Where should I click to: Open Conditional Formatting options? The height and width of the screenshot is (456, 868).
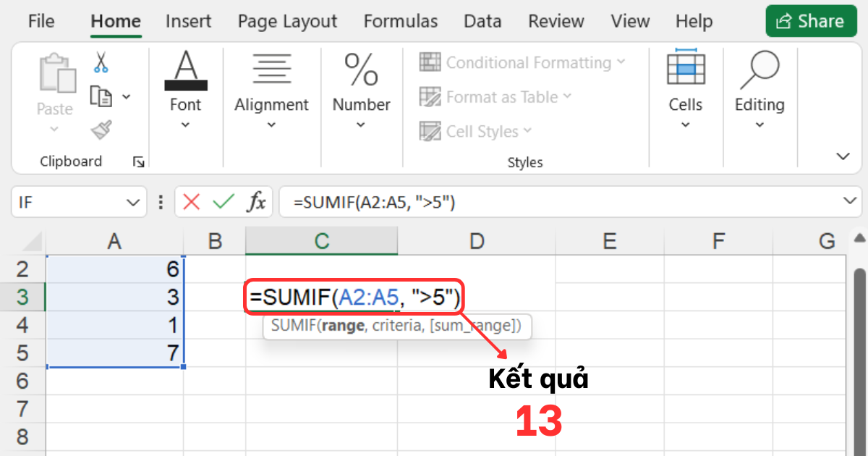click(x=523, y=63)
